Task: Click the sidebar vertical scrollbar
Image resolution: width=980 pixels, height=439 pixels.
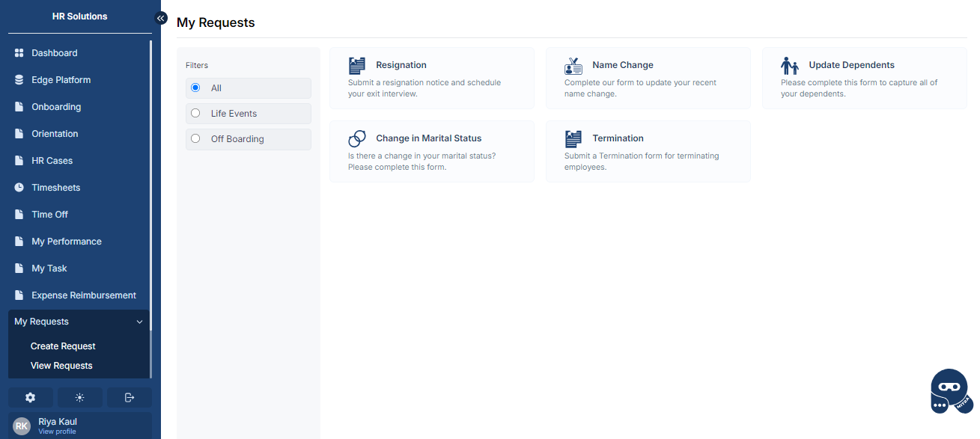Action: 151,187
